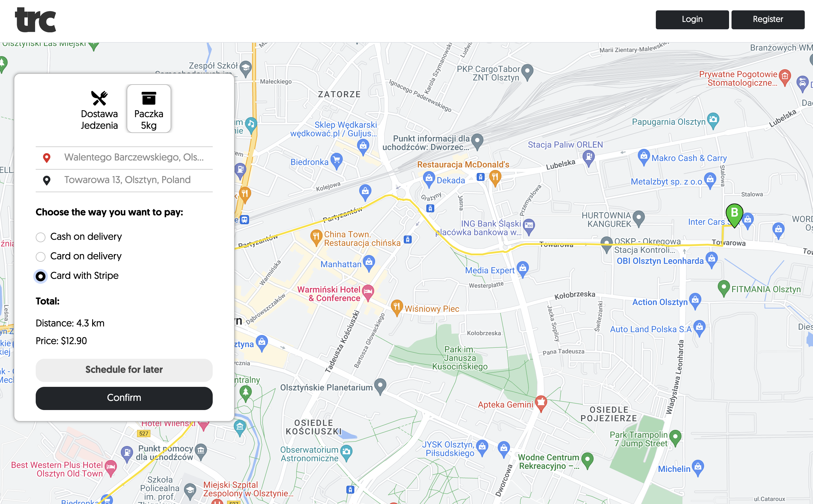Select the Paczka 5kg package option
The image size is (813, 504).
[x=149, y=109]
